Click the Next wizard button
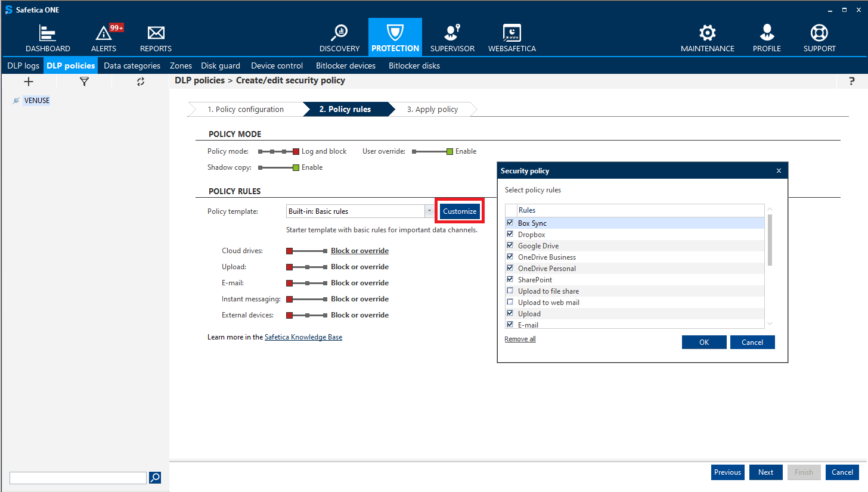 [x=766, y=472]
